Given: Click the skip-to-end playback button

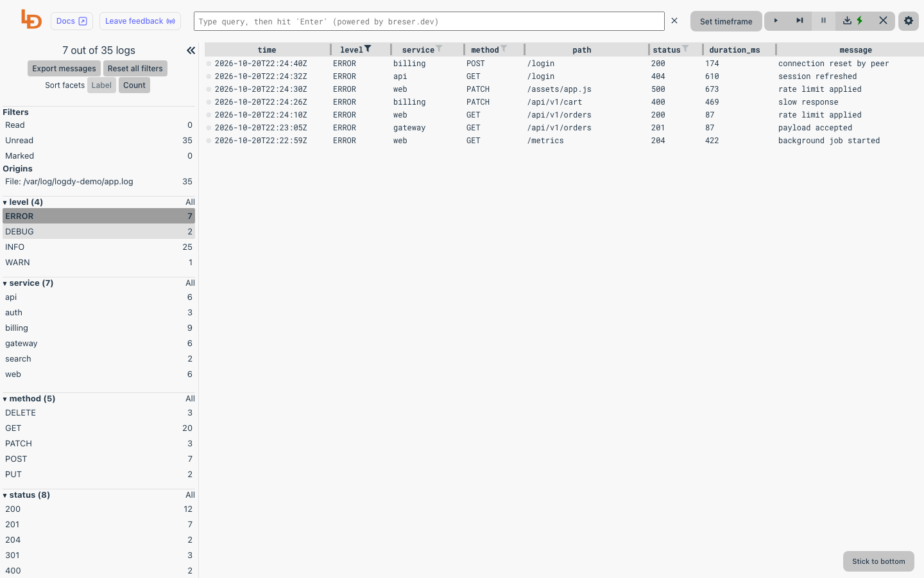Looking at the screenshot, I should 800,21.
